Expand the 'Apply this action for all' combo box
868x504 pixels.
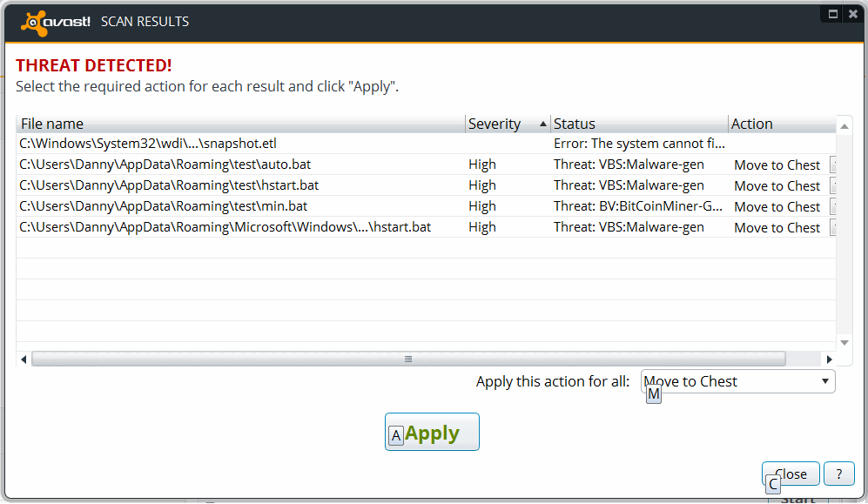738,382
